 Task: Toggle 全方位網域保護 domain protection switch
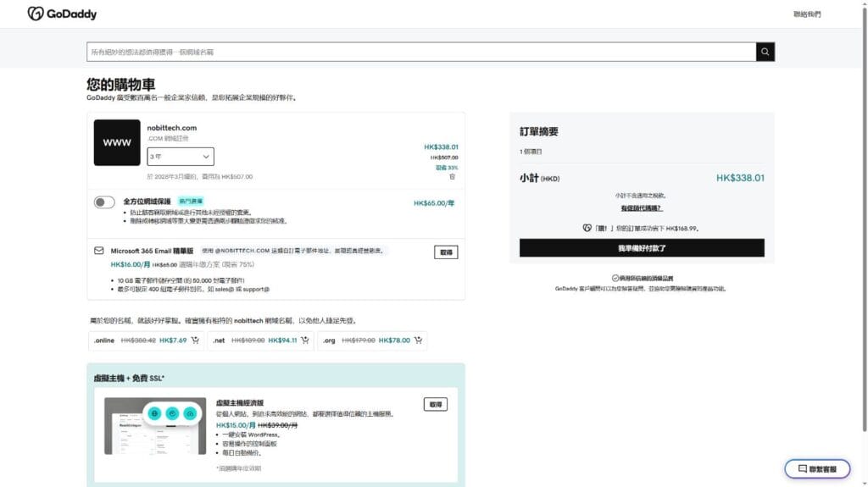point(104,202)
